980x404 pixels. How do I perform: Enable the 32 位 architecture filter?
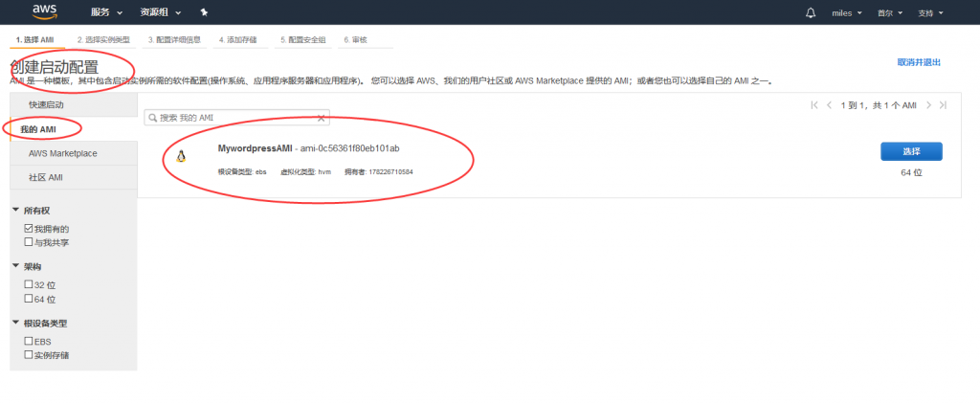click(x=28, y=284)
